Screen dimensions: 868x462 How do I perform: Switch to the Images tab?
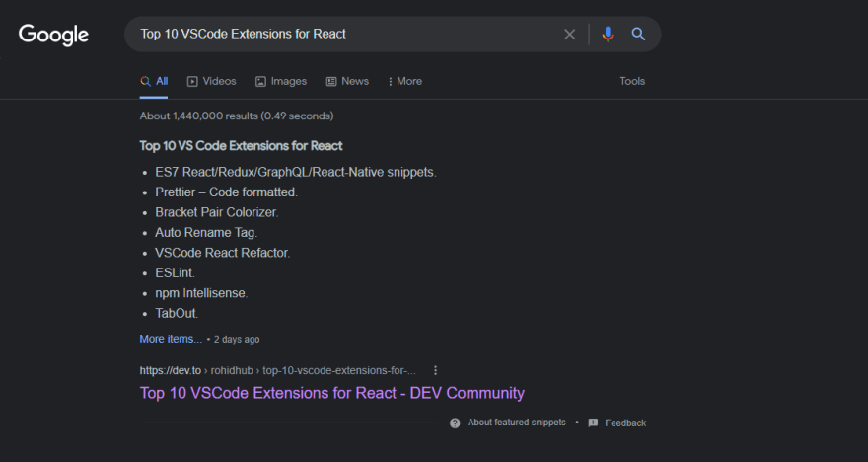point(281,81)
